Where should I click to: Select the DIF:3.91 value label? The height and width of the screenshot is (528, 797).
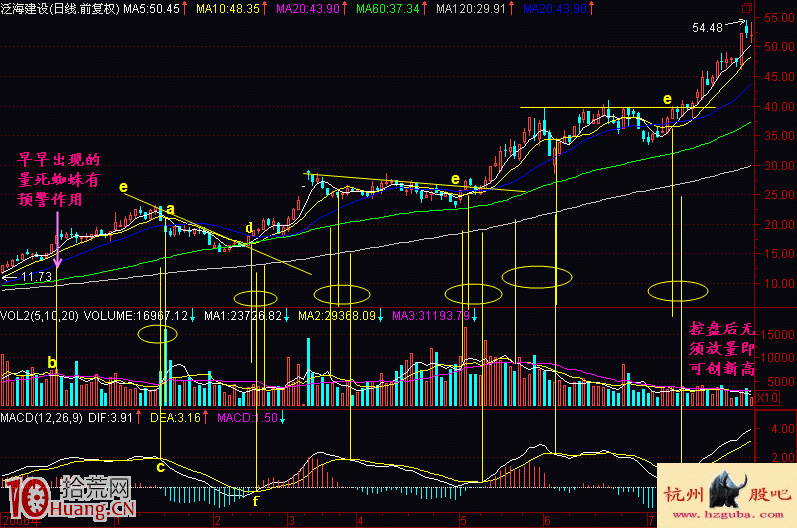click(x=110, y=418)
